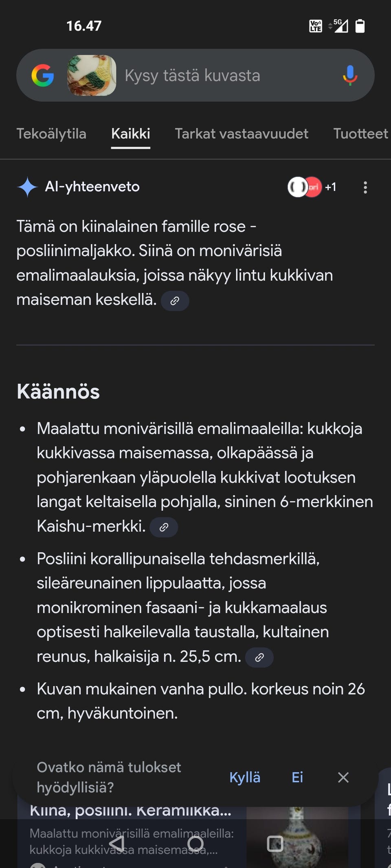Tap the Google G logo
Screen dimensions: 391x868
click(42, 76)
